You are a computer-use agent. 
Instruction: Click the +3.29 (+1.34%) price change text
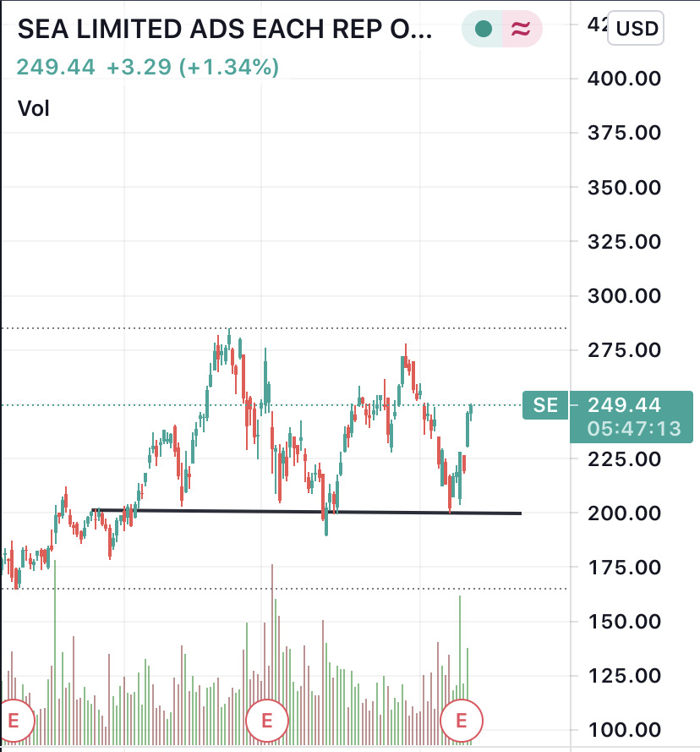(193, 67)
